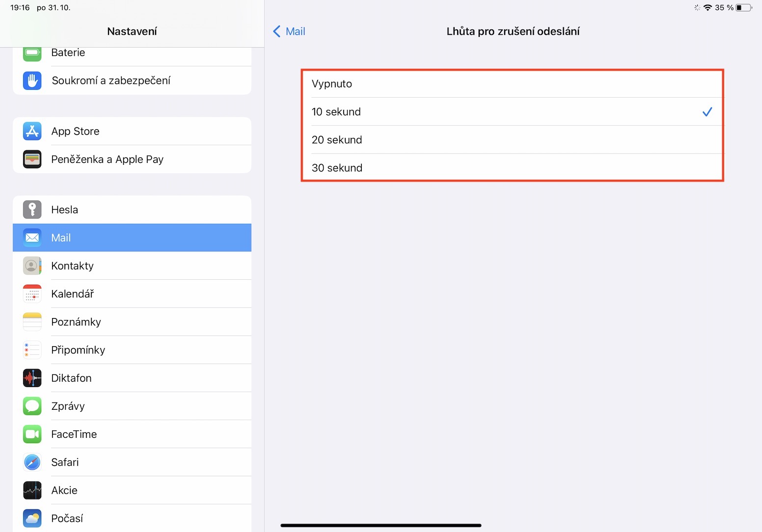Open the App Store settings icon
Viewport: 762px width, 532px height.
tap(32, 132)
